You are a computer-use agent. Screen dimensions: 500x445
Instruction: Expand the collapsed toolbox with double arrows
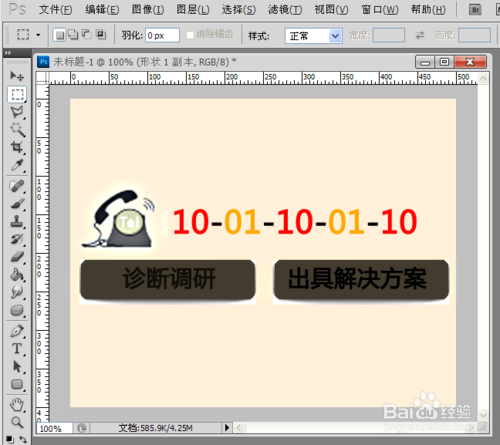coord(8,53)
